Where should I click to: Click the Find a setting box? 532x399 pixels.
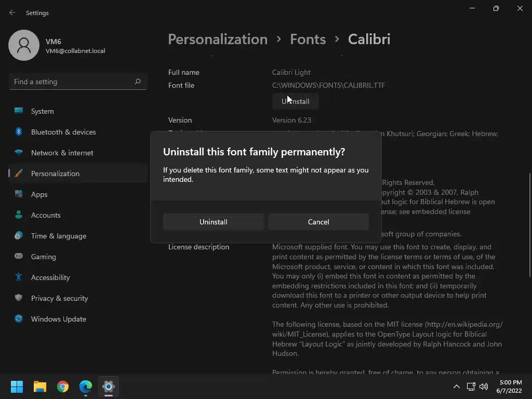tap(72, 82)
